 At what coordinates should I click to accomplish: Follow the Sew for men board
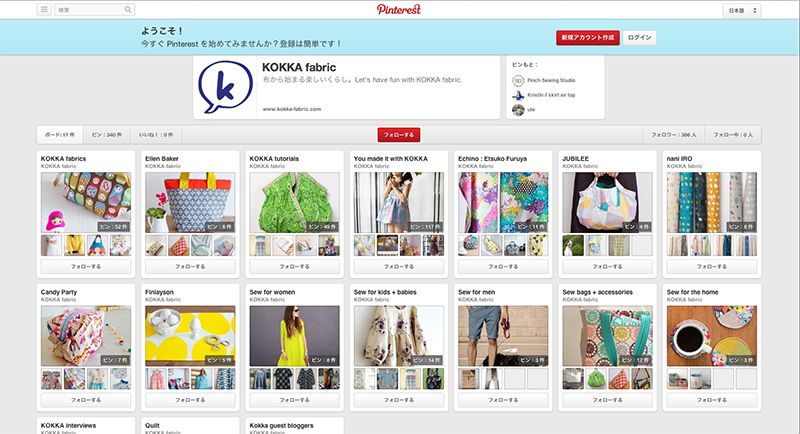(503, 400)
